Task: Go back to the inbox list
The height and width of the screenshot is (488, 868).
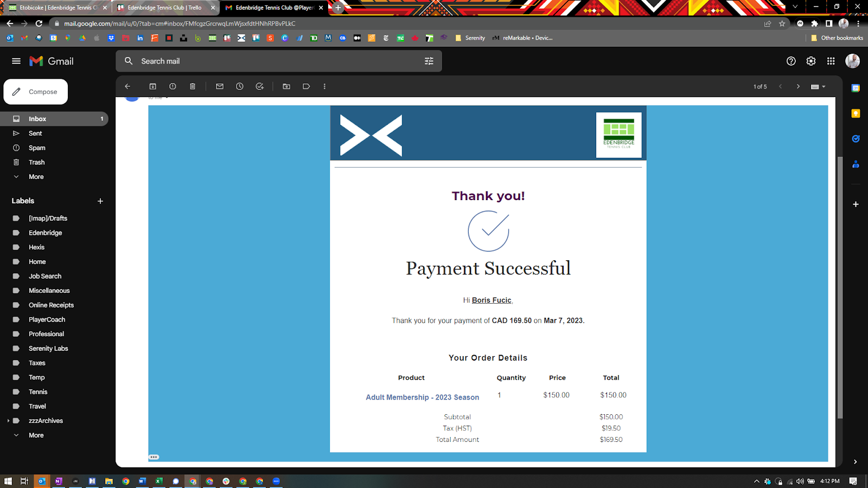Action: 127,86
